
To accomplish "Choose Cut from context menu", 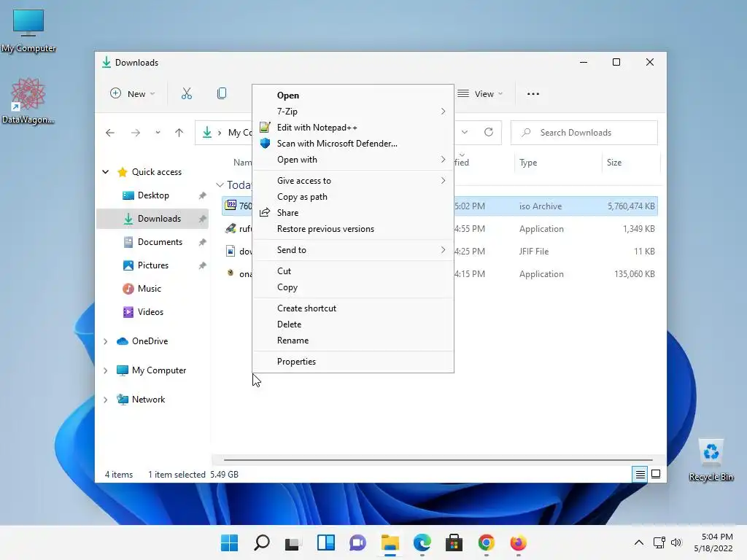I will (353, 271).
